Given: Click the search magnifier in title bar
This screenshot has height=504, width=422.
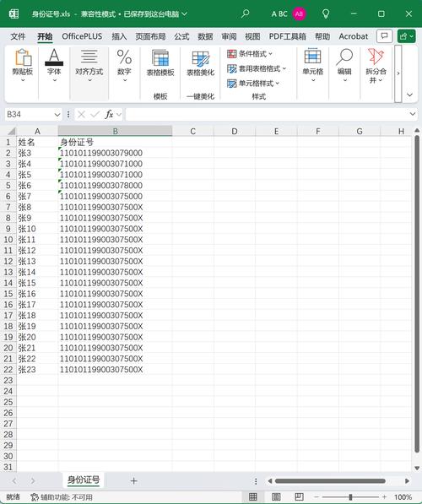Looking at the screenshot, I should [246, 14].
